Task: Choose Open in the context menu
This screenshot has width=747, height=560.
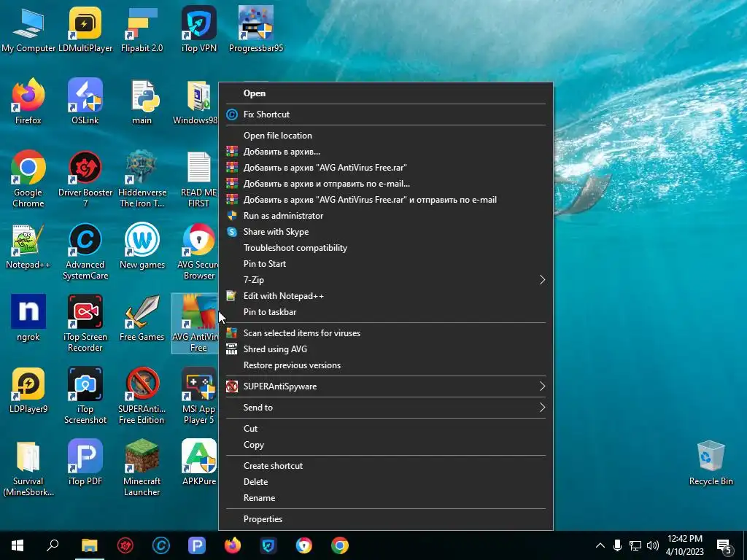Action: click(385, 93)
